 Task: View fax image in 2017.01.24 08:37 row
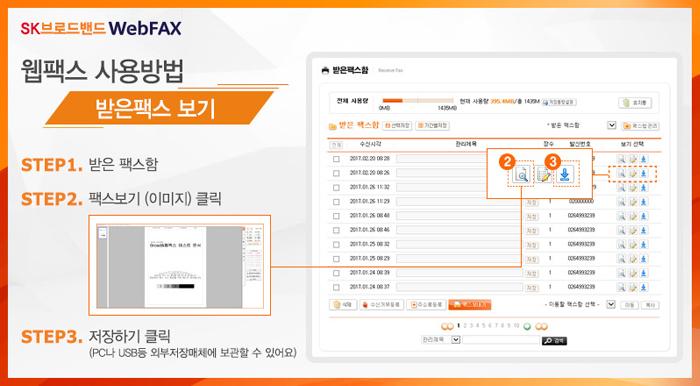[621, 287]
